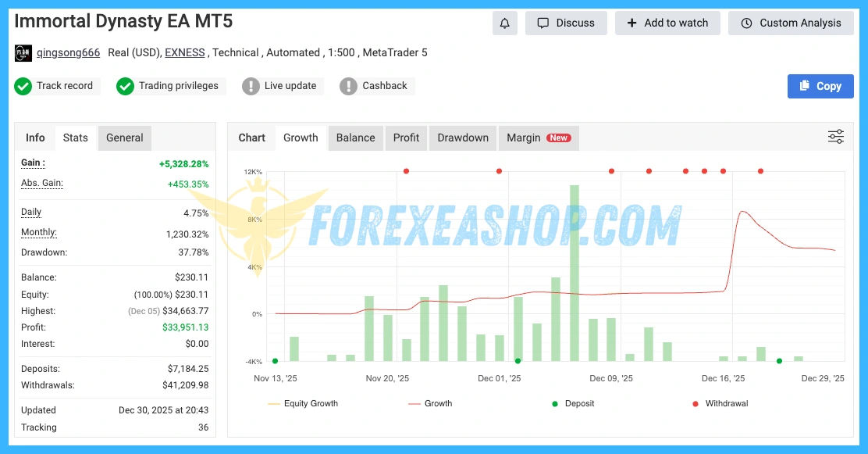Open Custom Analysis
868x454 pixels.
[791, 23]
